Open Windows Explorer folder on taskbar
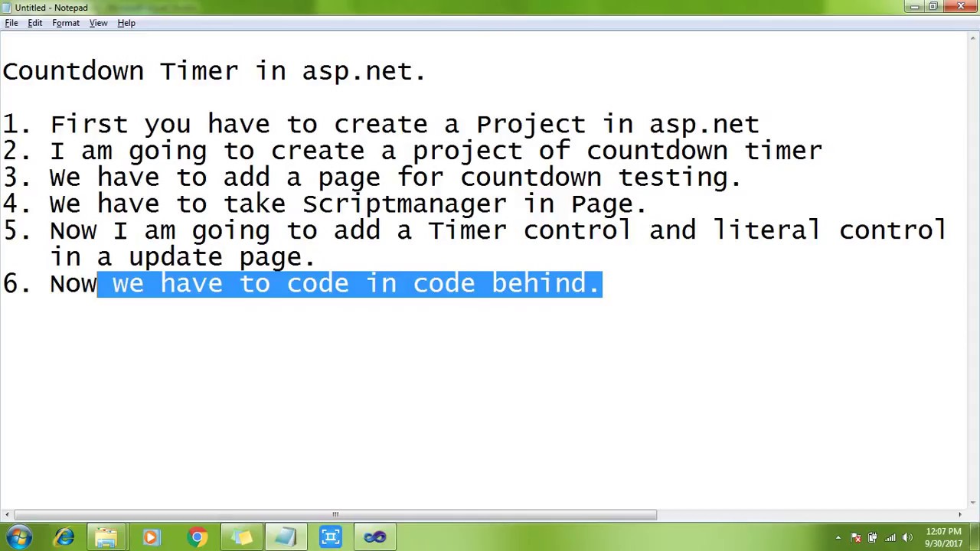Screen dimensions: 980x551 click(x=106, y=537)
